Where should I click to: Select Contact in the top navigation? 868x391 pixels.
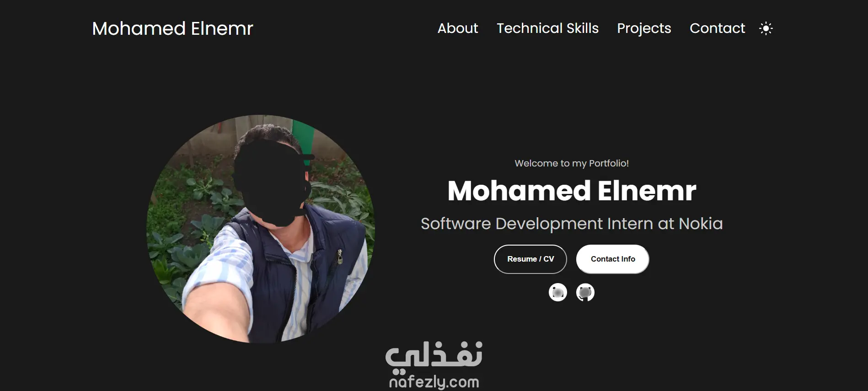pos(717,28)
